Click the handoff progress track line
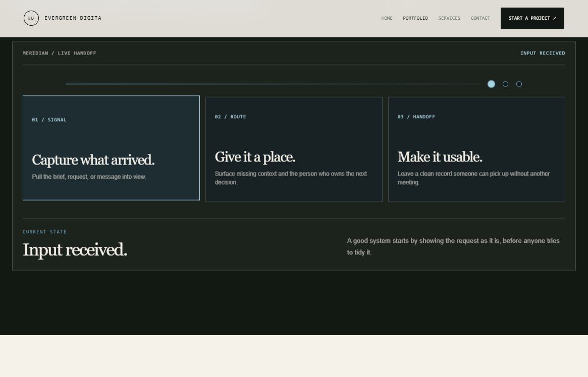Screen dimensions: 588x377 pos(273,84)
